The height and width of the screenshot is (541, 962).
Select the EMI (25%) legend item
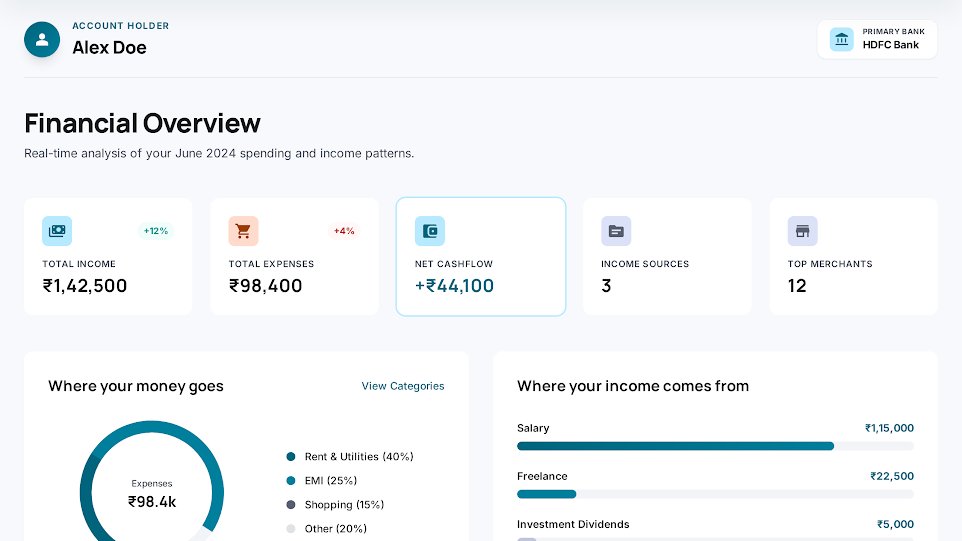[x=330, y=481]
